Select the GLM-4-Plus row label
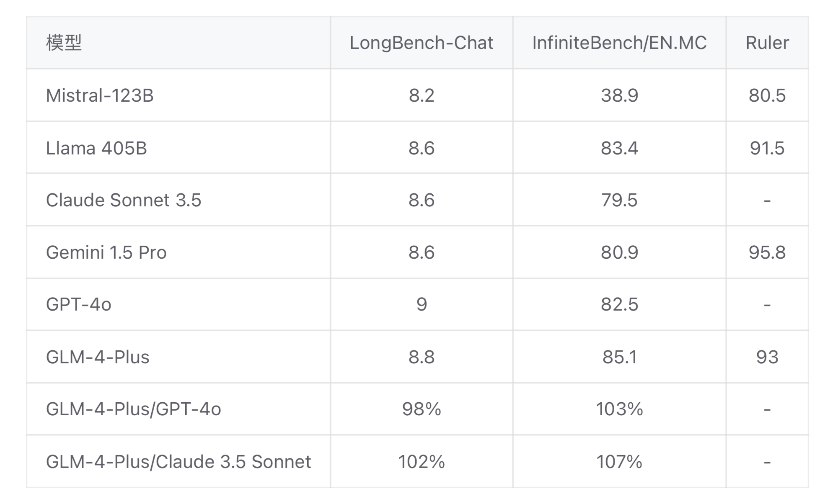Image resolution: width=833 pixels, height=504 pixels. point(98,357)
